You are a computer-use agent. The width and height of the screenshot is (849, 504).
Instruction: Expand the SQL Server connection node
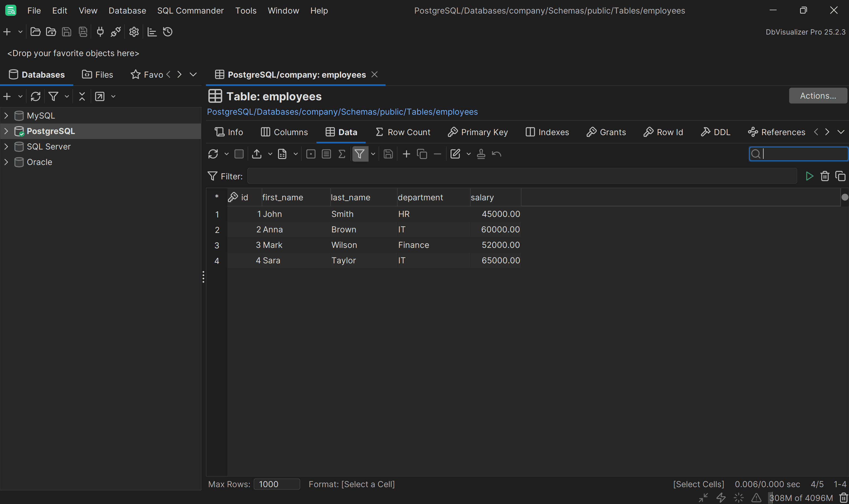[x=6, y=146]
